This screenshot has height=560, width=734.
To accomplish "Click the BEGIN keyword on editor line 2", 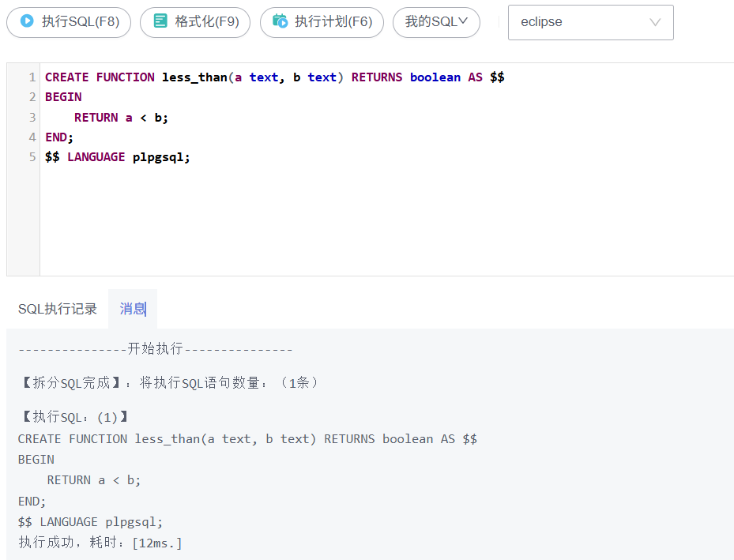I will tap(63, 97).
